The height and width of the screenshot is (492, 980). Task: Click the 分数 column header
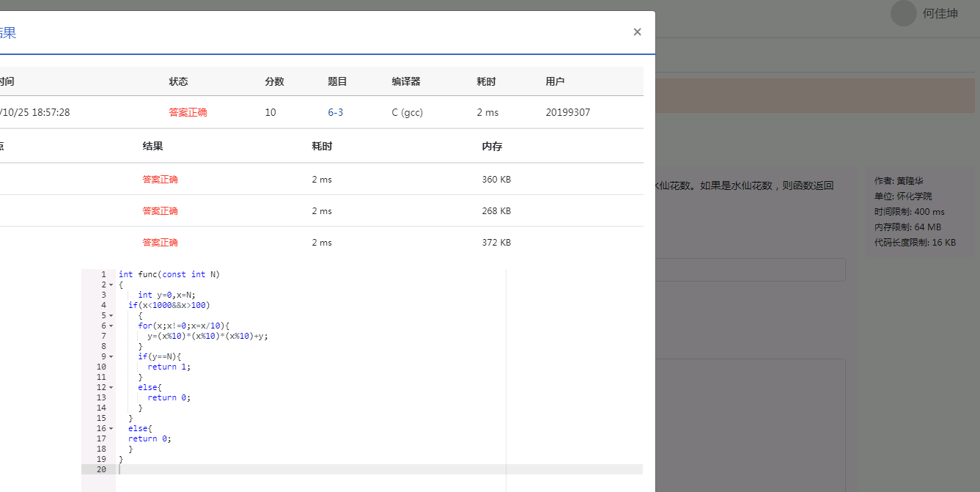274,81
